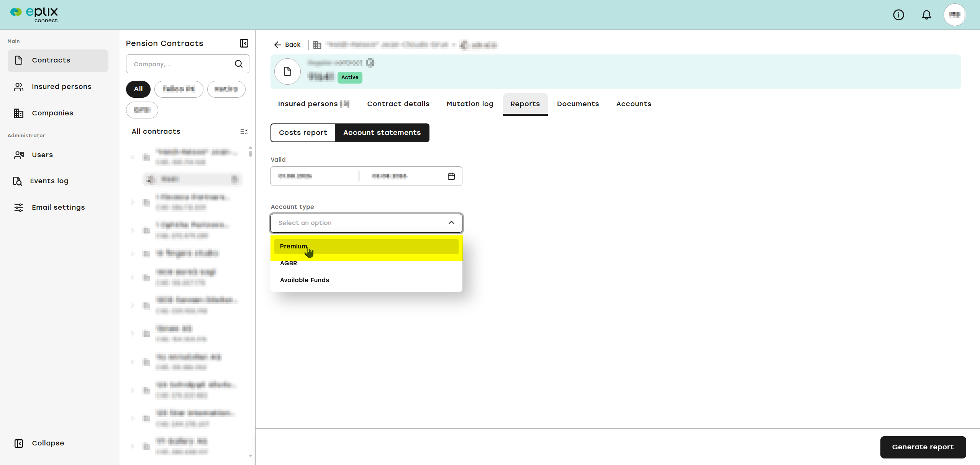Select the Reports tab
The image size is (980, 465).
pyautogui.click(x=525, y=104)
